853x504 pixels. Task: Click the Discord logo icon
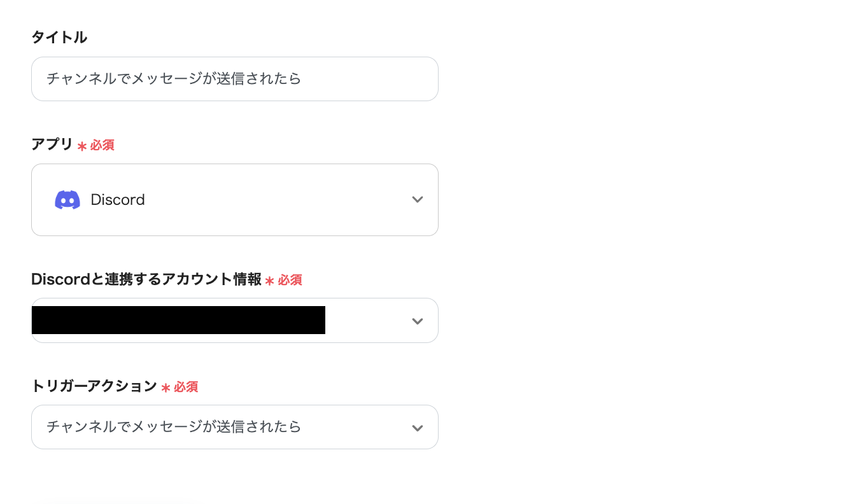(x=67, y=200)
